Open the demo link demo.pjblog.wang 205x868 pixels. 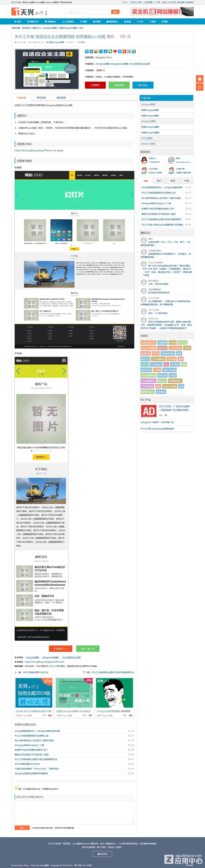tap(39, 151)
